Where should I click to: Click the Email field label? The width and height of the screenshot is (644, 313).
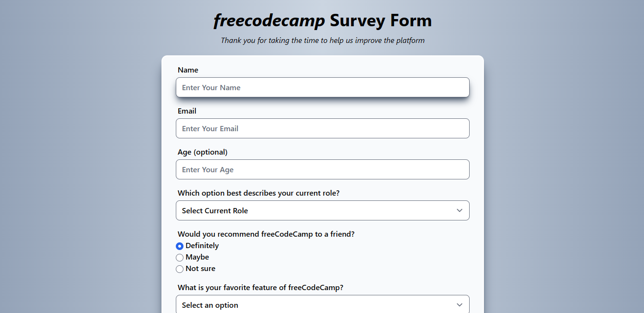coord(187,111)
